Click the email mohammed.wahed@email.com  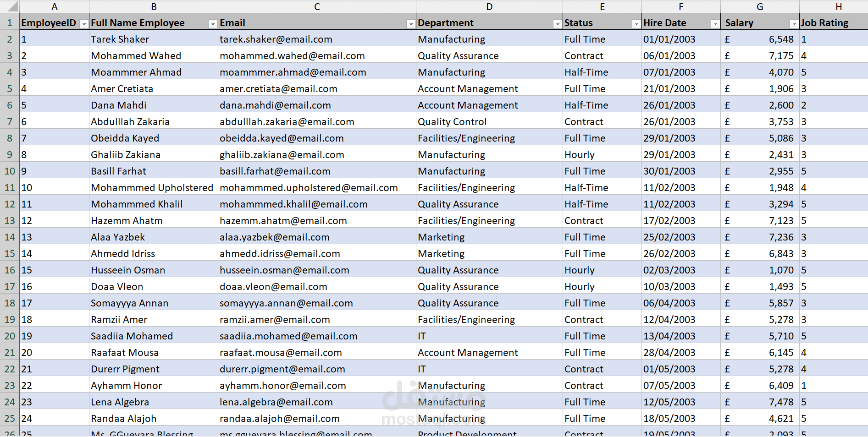317,55
